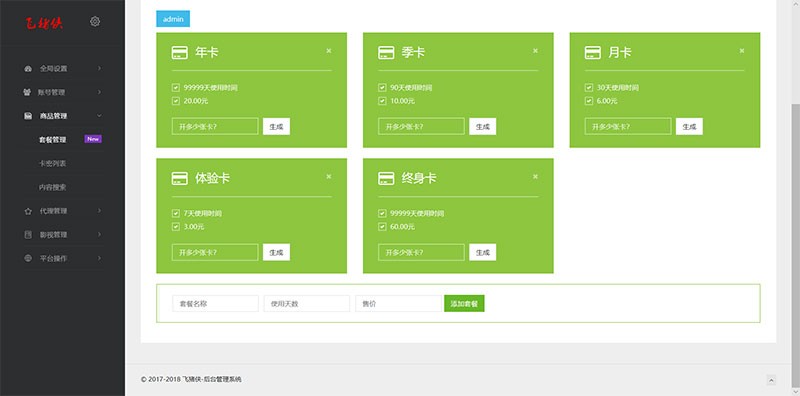This screenshot has height=396, width=800.
Task: Click back-to-top arrow in footer
Action: pos(771,380)
